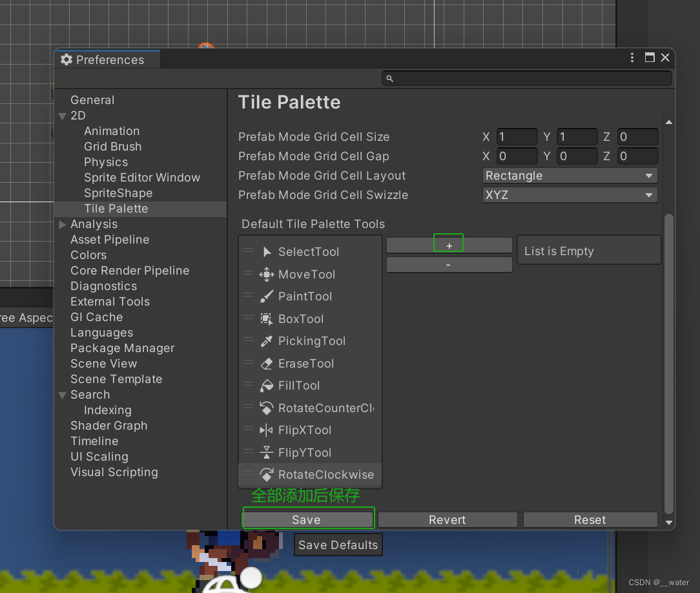
Task: Click the Preferences gear icon
Action: [67, 59]
